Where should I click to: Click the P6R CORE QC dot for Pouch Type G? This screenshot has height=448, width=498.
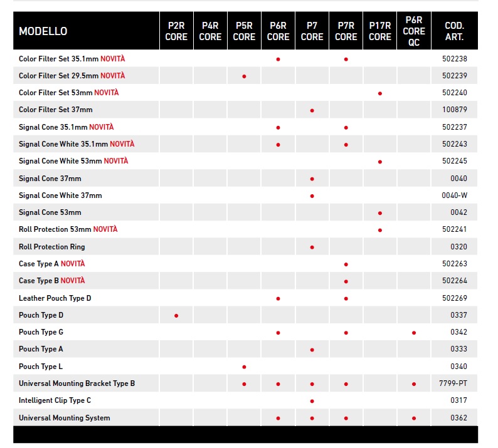[414, 332]
